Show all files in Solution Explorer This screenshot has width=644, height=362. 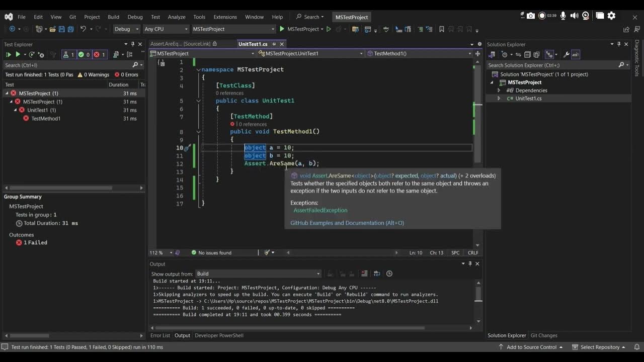tap(536, 54)
